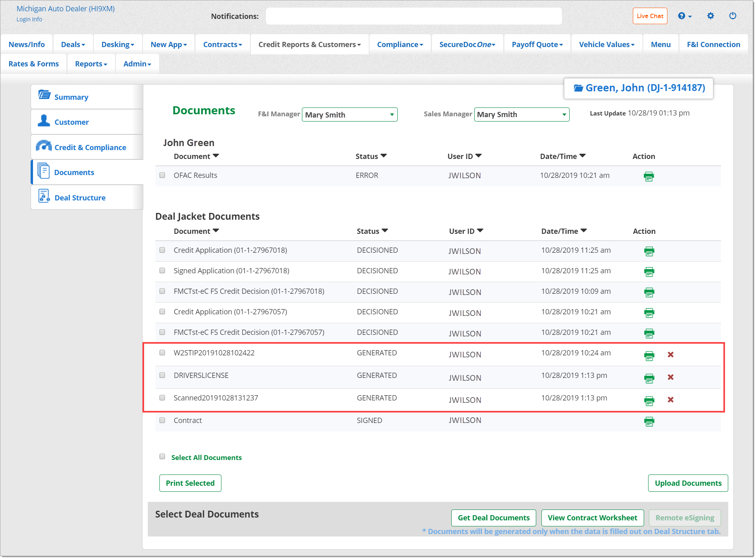The width and height of the screenshot is (756, 559).
Task: Remove the W2STIP20191028102422 document
Action: (670, 355)
